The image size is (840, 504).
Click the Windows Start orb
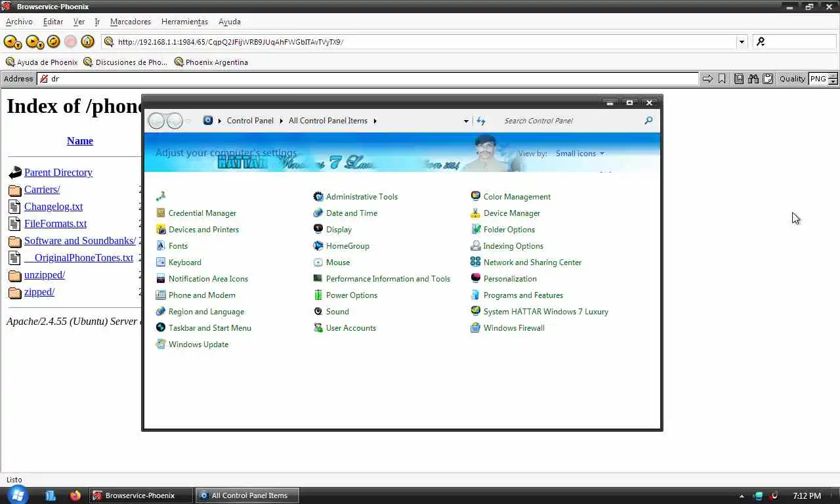click(18, 495)
